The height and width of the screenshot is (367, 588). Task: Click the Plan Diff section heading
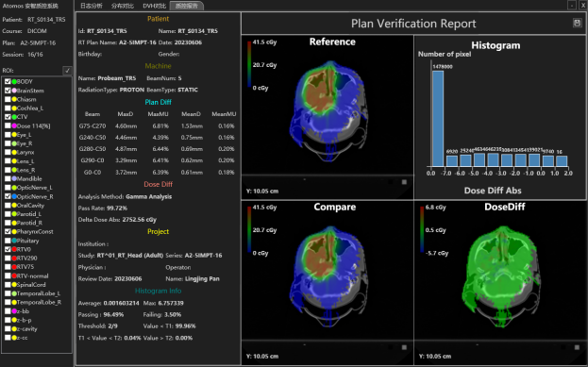[x=158, y=102]
